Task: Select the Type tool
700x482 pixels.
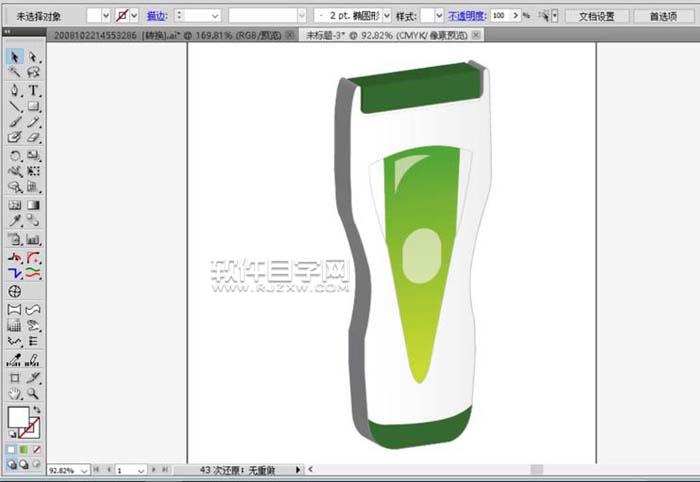Action: [33, 90]
